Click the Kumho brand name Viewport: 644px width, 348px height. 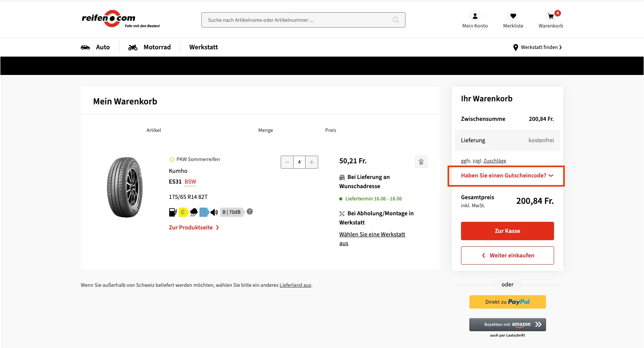(x=178, y=171)
